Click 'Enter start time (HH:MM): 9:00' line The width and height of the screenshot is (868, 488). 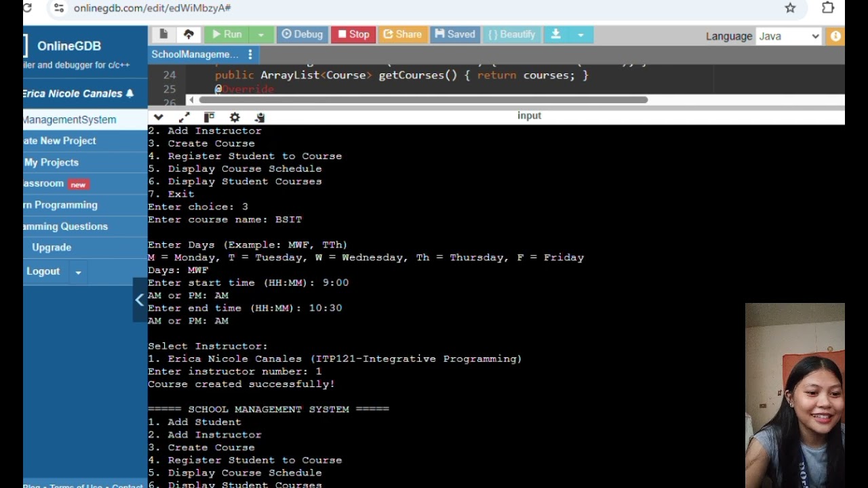[248, 283]
